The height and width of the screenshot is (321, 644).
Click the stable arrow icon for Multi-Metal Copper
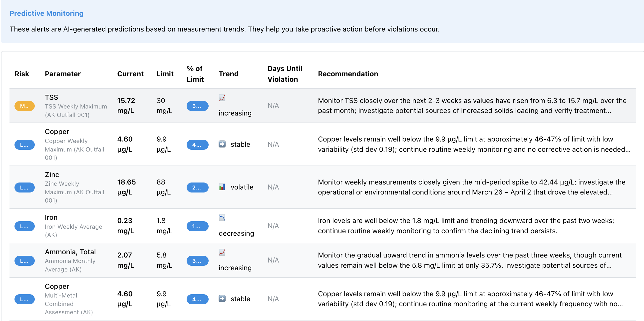coord(222,299)
